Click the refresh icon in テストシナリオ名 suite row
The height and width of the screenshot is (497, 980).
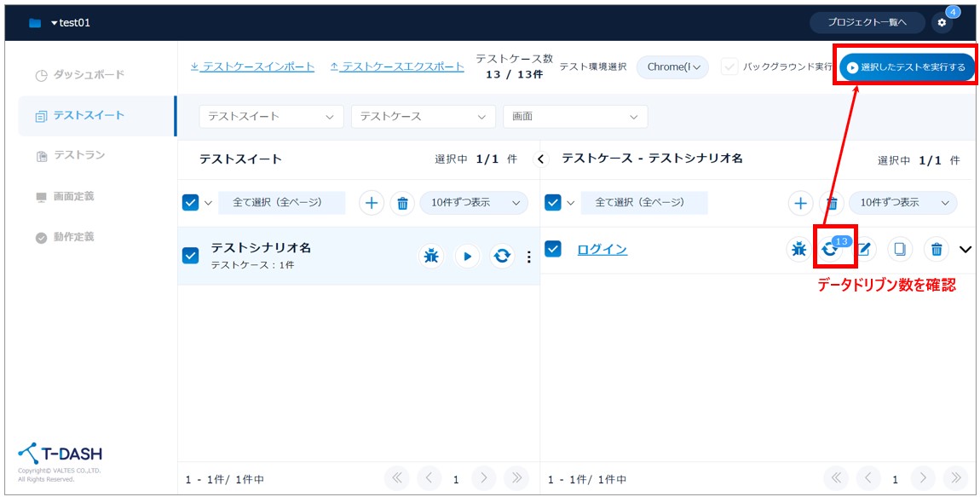pyautogui.click(x=503, y=256)
